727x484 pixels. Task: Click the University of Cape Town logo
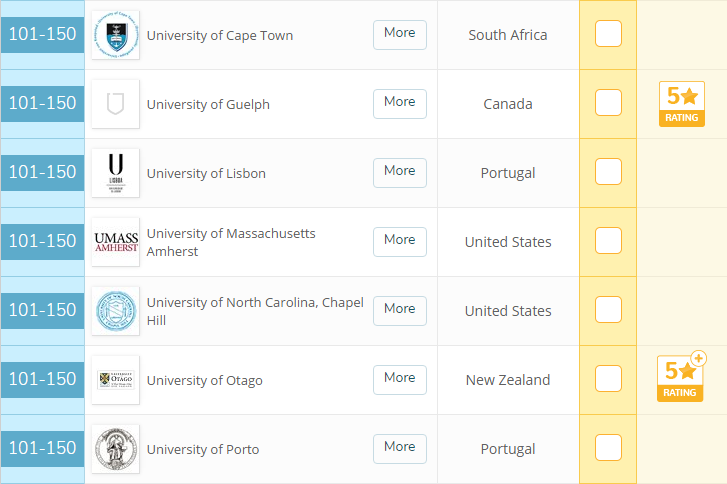point(115,35)
